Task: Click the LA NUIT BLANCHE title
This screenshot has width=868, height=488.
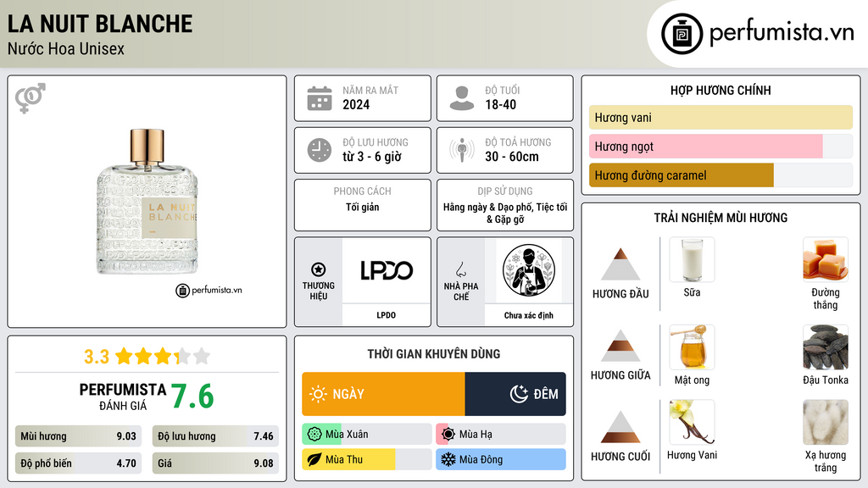Action: (x=100, y=24)
